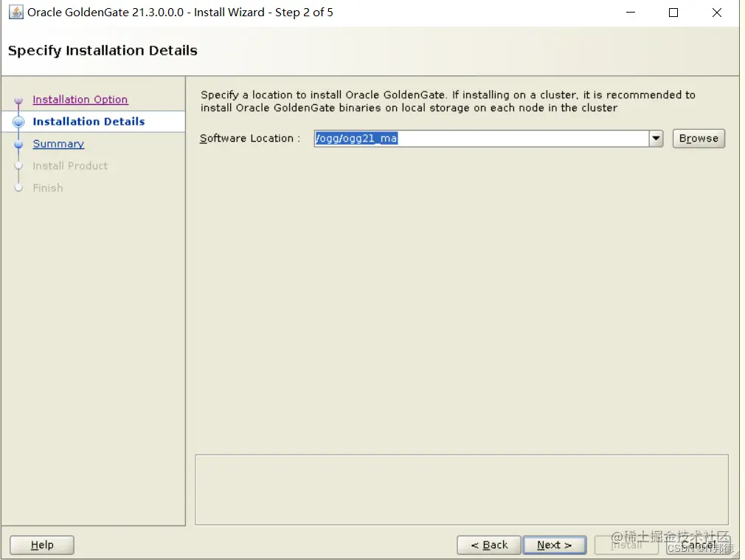Click the Specify Installation Details heading
The width and height of the screenshot is (745, 560).
point(103,50)
